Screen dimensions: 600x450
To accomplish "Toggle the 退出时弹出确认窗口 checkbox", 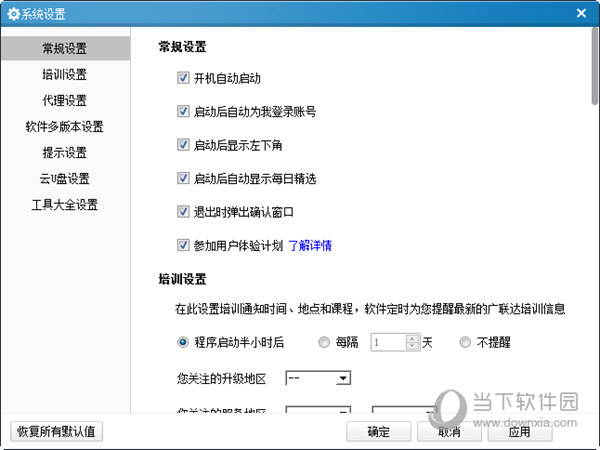I will point(183,212).
